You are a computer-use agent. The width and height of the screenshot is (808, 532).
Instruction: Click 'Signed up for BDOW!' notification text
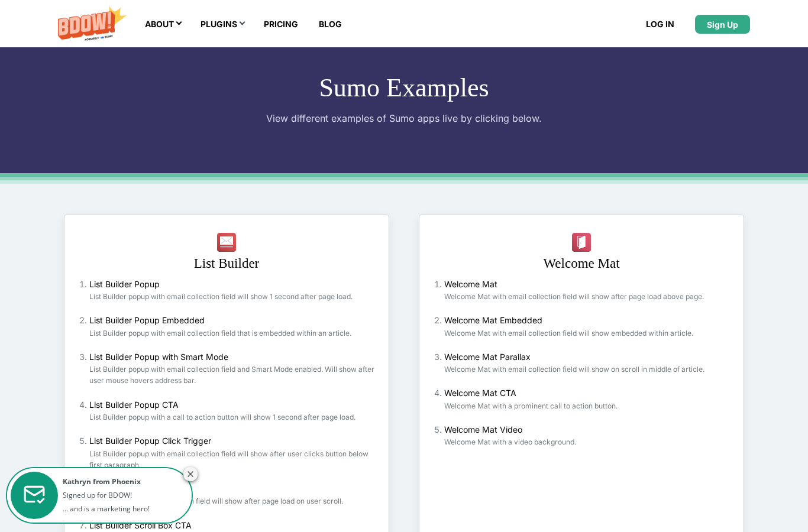[98, 495]
